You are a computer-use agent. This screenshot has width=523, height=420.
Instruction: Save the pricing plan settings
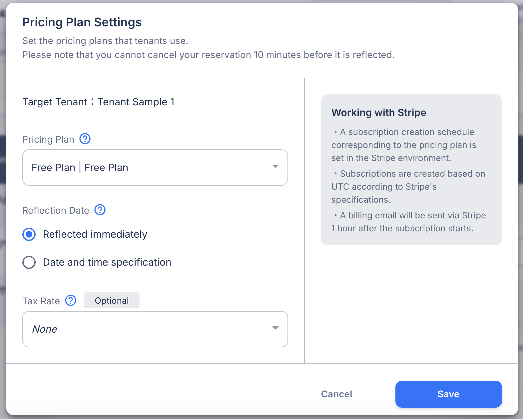(x=448, y=394)
